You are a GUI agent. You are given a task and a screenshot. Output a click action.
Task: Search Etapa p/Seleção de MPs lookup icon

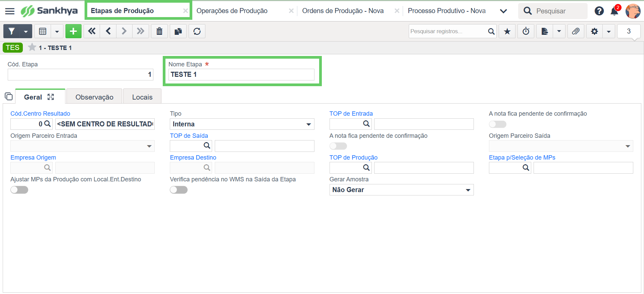pos(526,167)
